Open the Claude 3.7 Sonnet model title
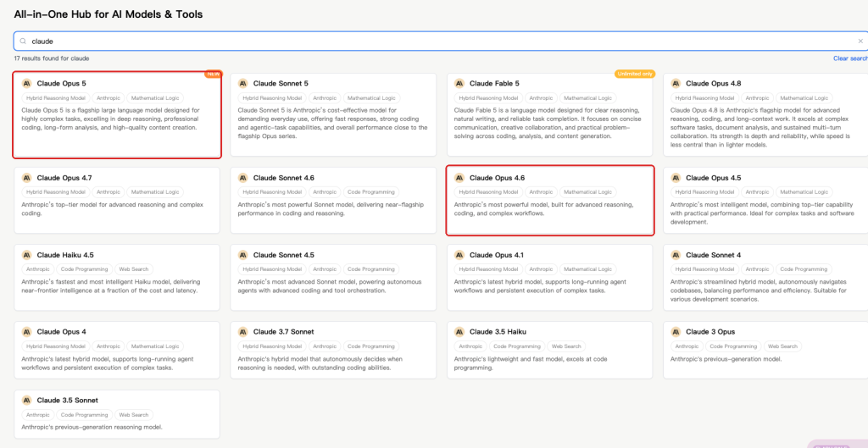The image size is (868, 448). (x=283, y=332)
